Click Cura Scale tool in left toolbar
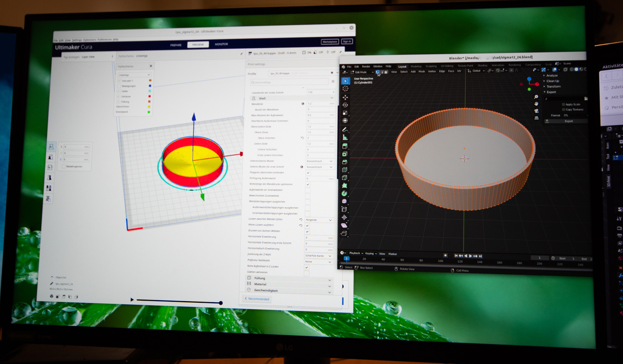623x364 pixels. 50,157
